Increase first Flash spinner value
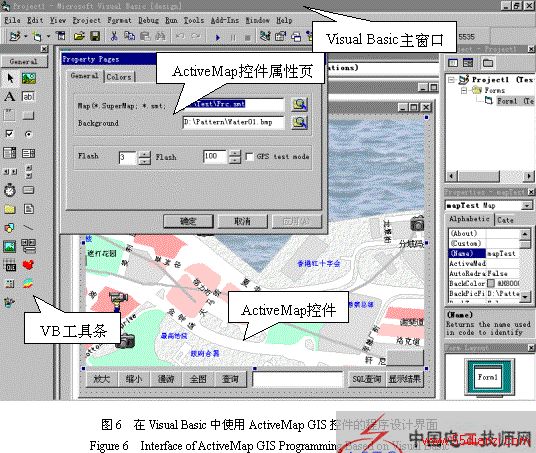 click(145, 155)
